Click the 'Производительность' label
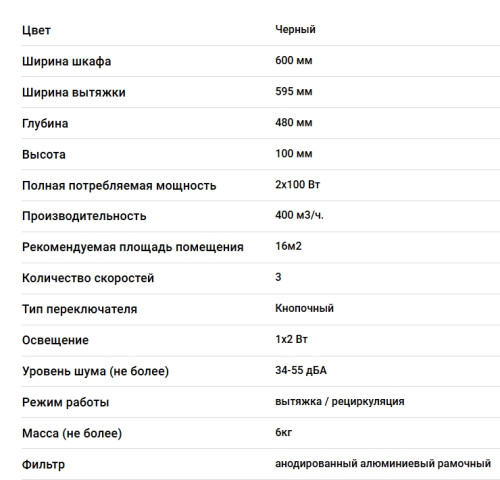This screenshot has width=500, height=480. (x=84, y=216)
